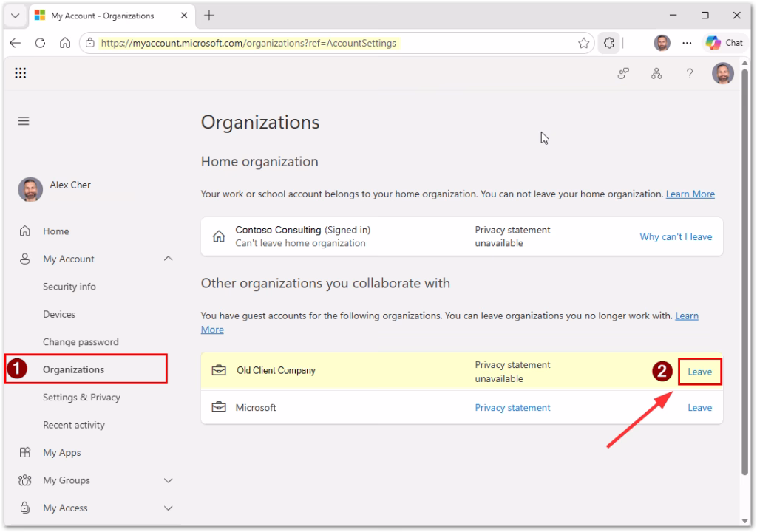The image size is (757, 532).
Task: Click the Microsoft briefcase icon
Action: click(219, 407)
